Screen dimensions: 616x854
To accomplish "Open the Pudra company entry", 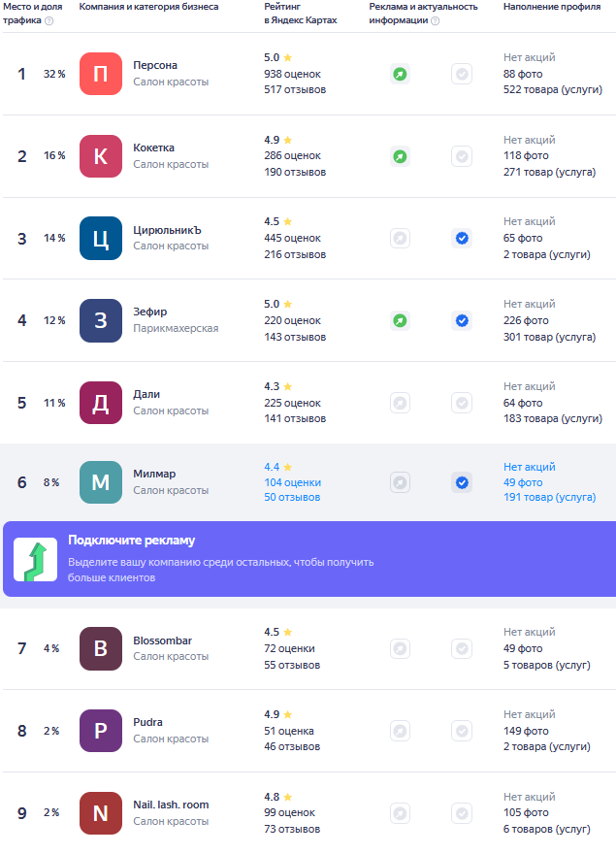I will pos(147,722).
